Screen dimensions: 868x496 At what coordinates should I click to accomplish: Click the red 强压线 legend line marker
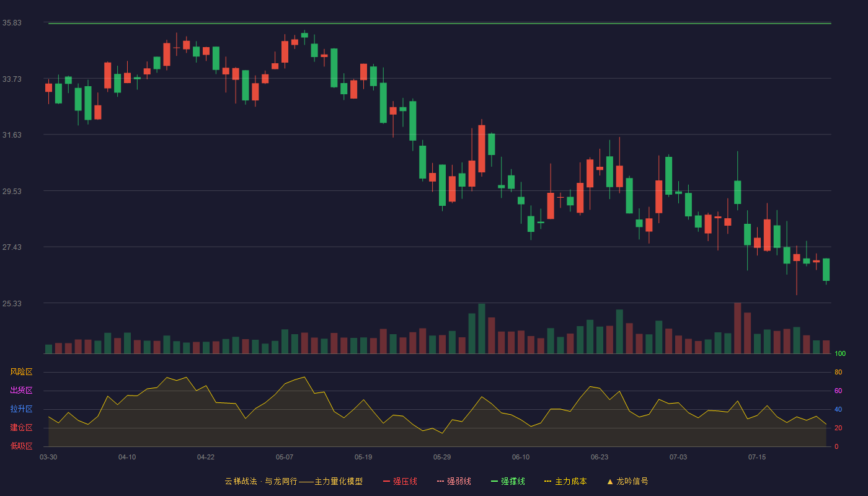tap(386, 481)
